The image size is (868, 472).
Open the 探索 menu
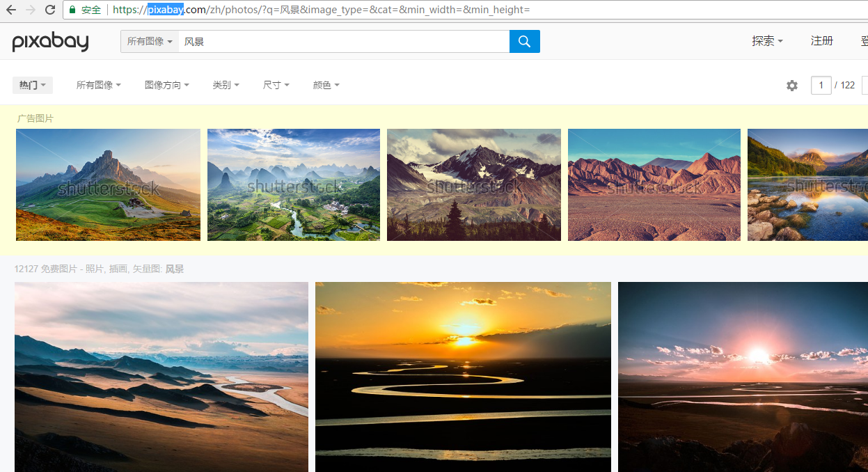tap(767, 41)
